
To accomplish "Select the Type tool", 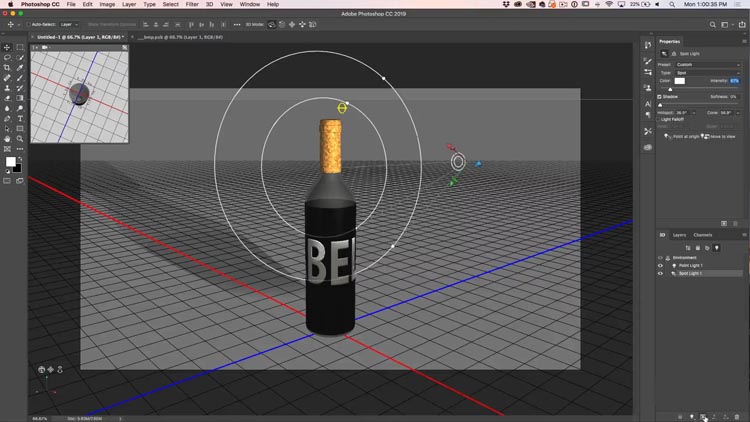I will [x=20, y=119].
